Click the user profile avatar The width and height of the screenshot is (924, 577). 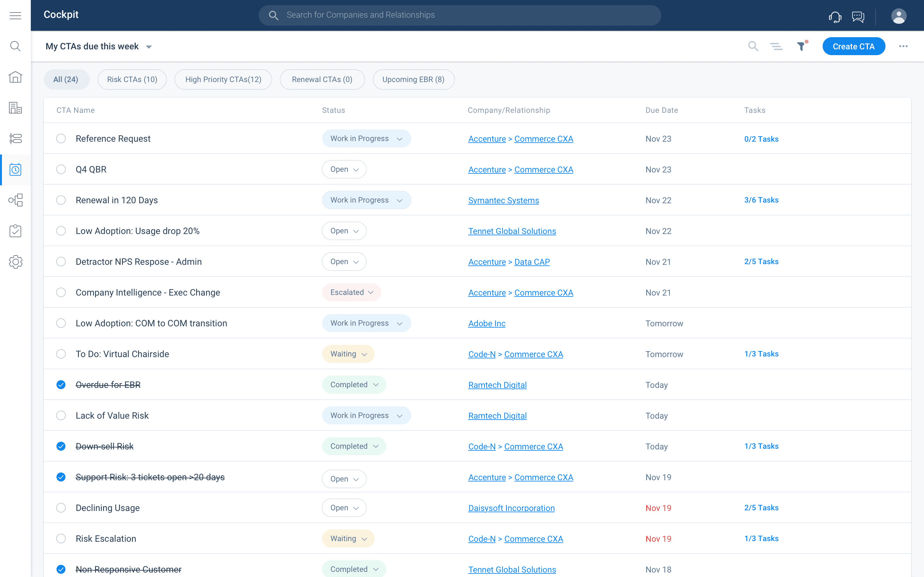pyautogui.click(x=898, y=16)
